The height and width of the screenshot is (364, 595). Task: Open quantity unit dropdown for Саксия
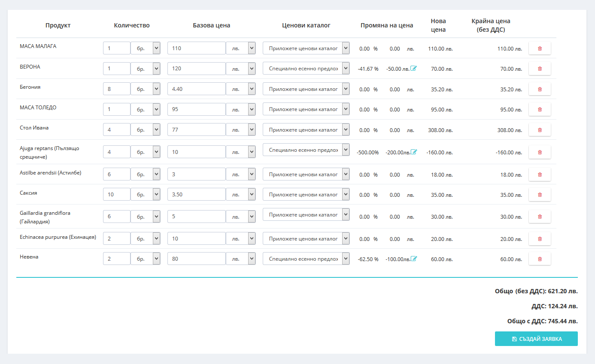(x=146, y=194)
